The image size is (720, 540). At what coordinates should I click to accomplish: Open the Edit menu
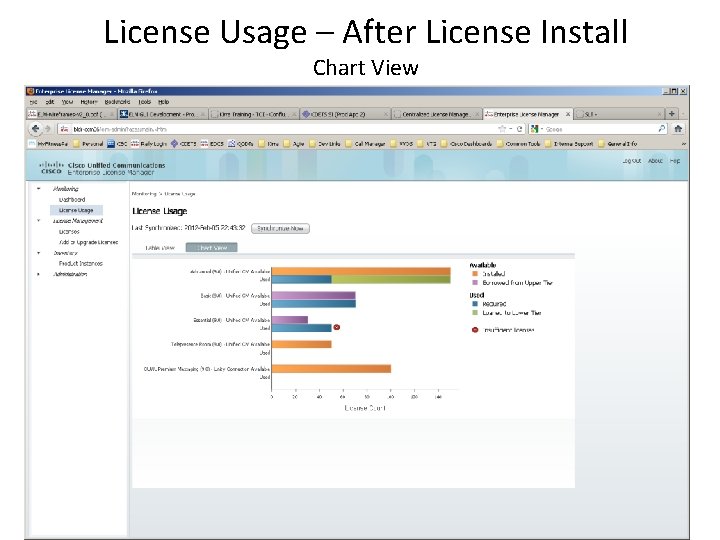pyautogui.click(x=50, y=102)
